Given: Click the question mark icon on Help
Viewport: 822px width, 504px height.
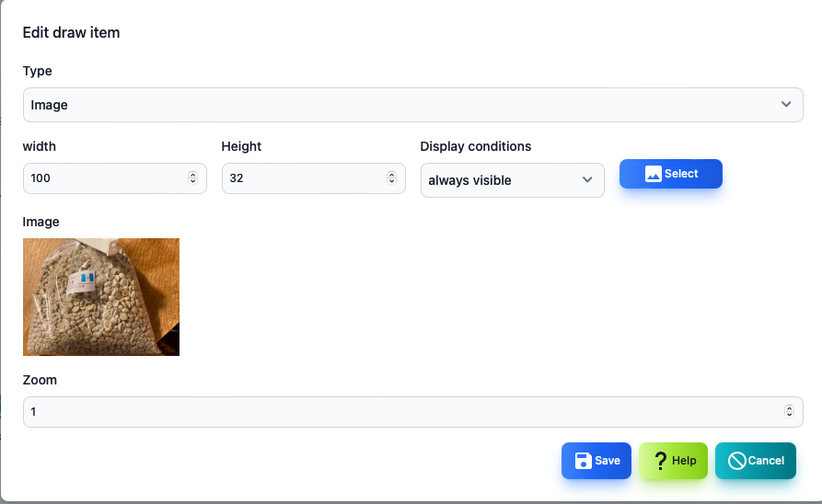Looking at the screenshot, I should (661, 461).
